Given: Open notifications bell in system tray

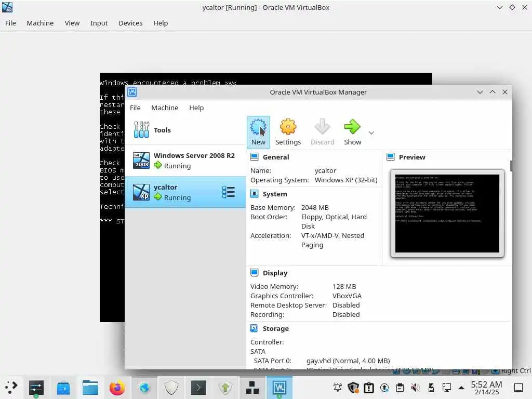Looking at the screenshot, I should (338, 388).
